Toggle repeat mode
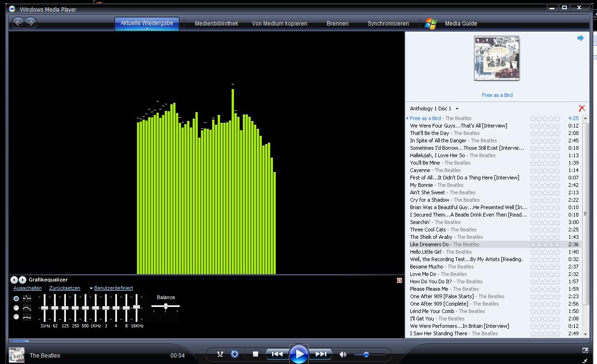This screenshot has height=364, width=597. pyautogui.click(x=235, y=354)
